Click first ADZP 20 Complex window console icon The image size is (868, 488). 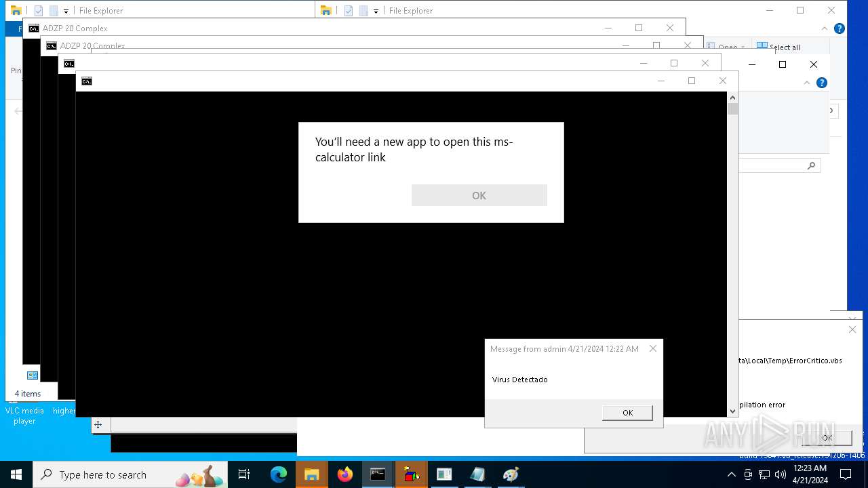point(33,28)
